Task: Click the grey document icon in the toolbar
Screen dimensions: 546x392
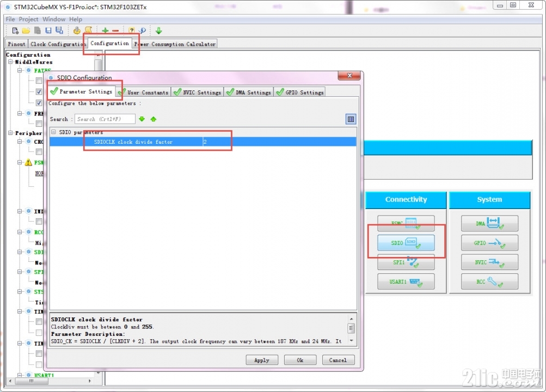Action: tap(37, 30)
